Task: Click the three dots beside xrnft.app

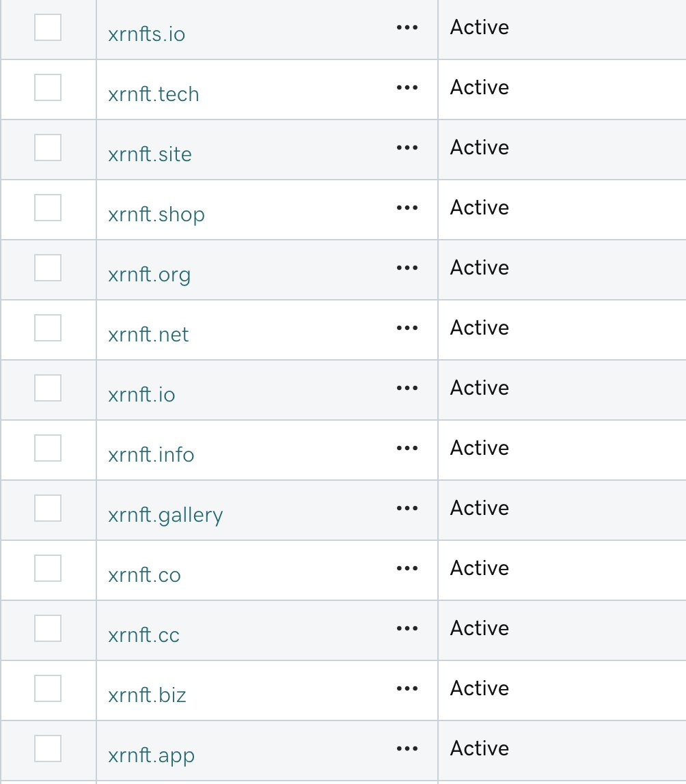Action: click(x=407, y=748)
